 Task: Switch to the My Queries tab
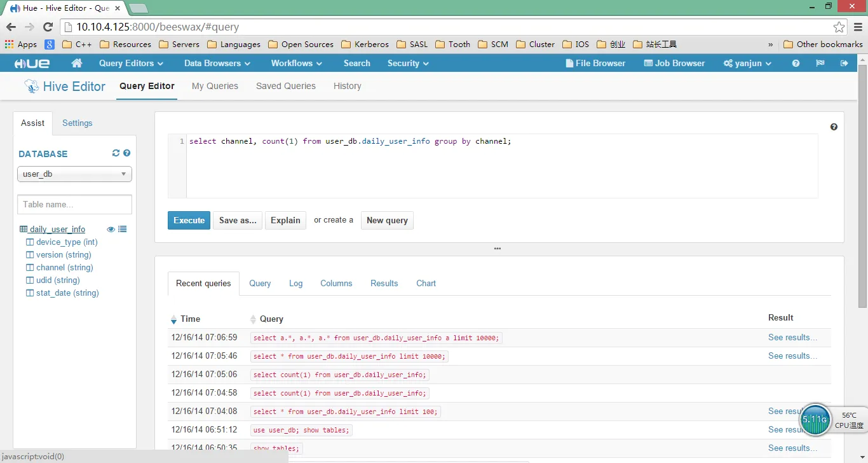tap(215, 86)
